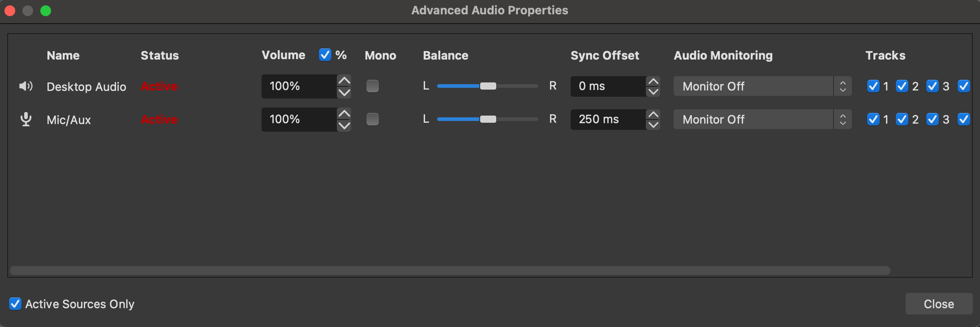This screenshot has width=980, height=327.
Task: Click the Mic/Aux 250 ms offset field
Action: [608, 119]
